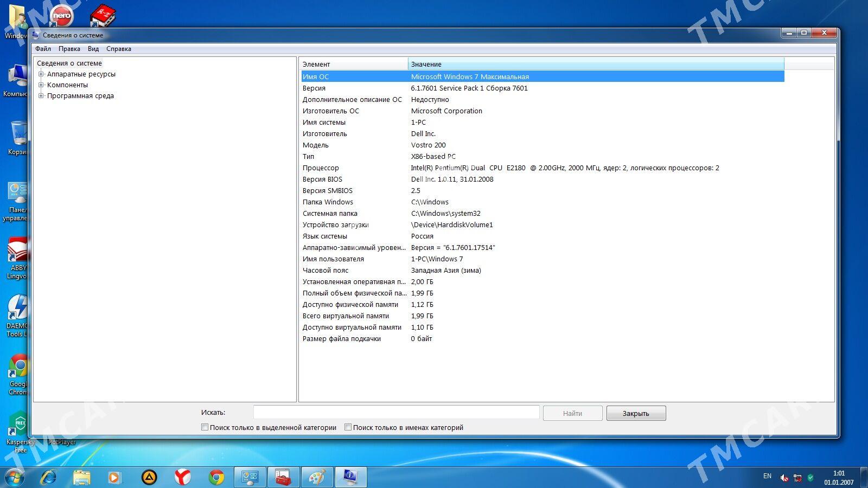Switch to red toolbox taskbar window
This screenshot has height=488, width=868.
click(x=284, y=477)
